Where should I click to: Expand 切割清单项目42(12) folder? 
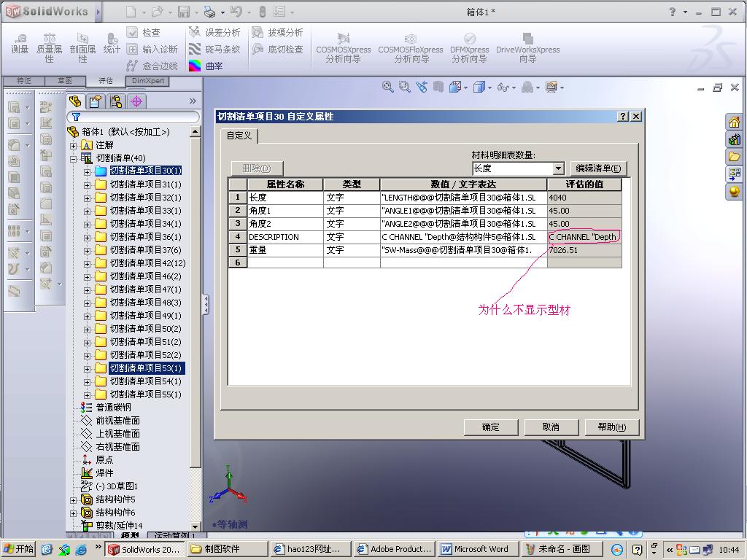[x=87, y=264]
